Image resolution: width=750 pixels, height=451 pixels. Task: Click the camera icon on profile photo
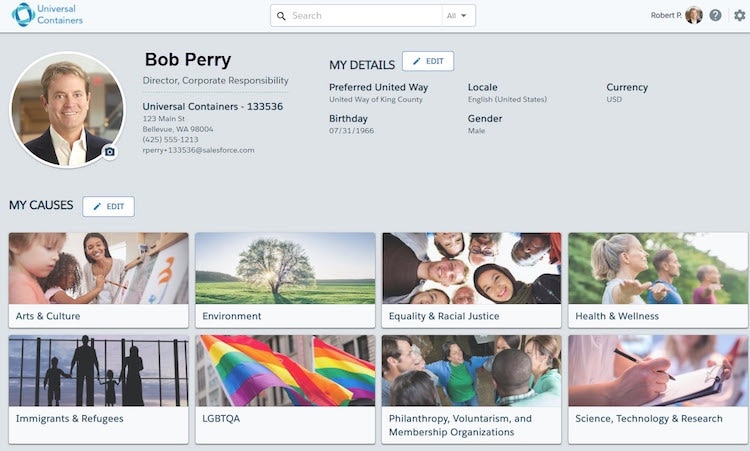tap(110, 152)
